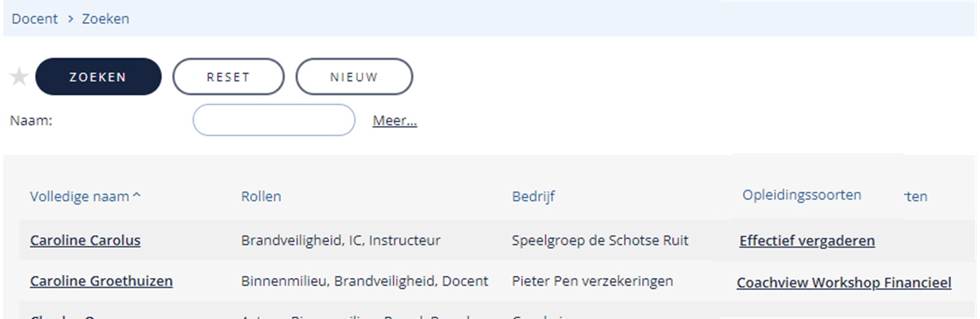Open the Effectief vergaderen link

[x=807, y=241]
